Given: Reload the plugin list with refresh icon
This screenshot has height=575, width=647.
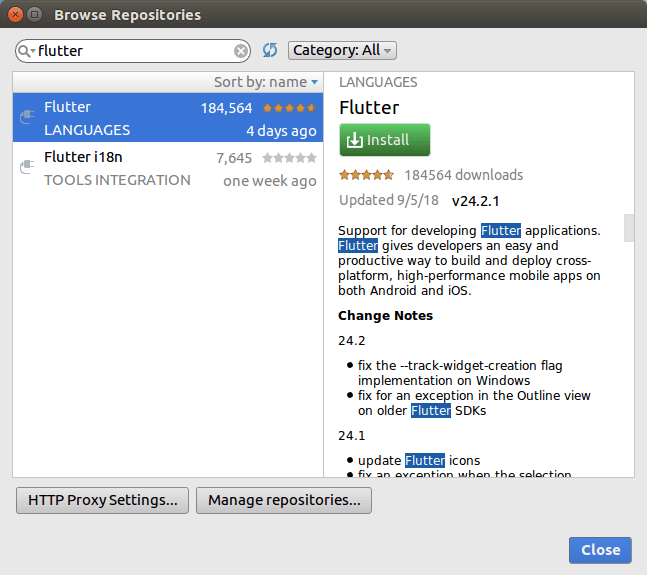Looking at the screenshot, I should [x=270, y=50].
